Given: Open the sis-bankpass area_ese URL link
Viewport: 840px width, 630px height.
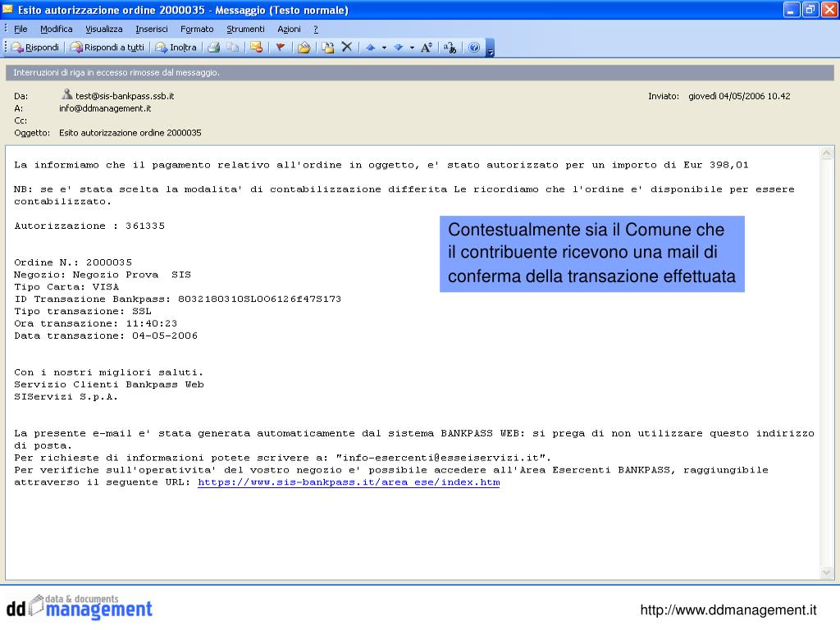Looking at the screenshot, I should 349,482.
